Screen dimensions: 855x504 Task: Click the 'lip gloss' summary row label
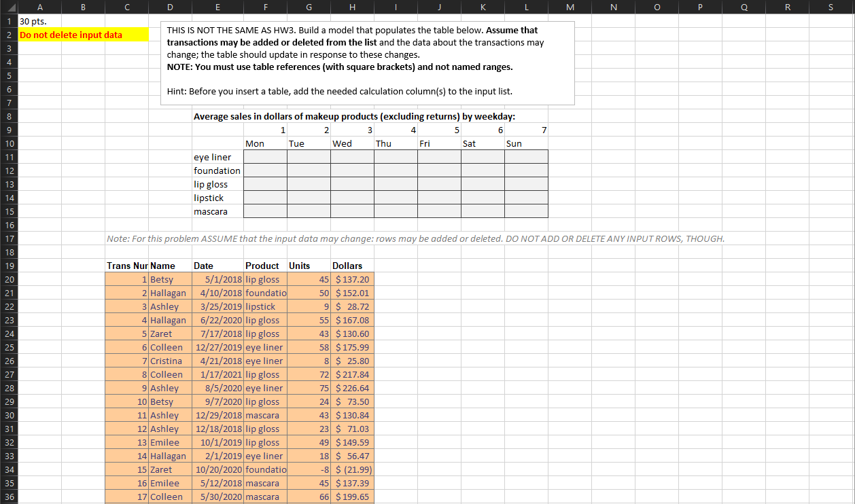click(x=217, y=184)
